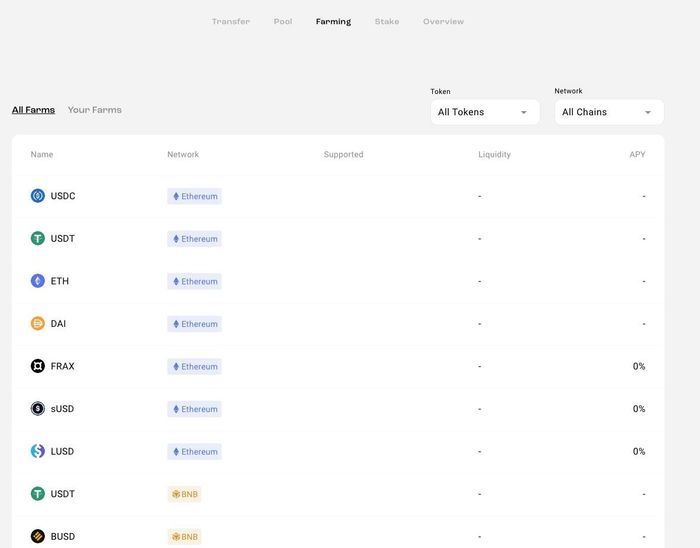Click the USDT on BNB token icon
Screen dimensions: 700x548
(x=38, y=494)
